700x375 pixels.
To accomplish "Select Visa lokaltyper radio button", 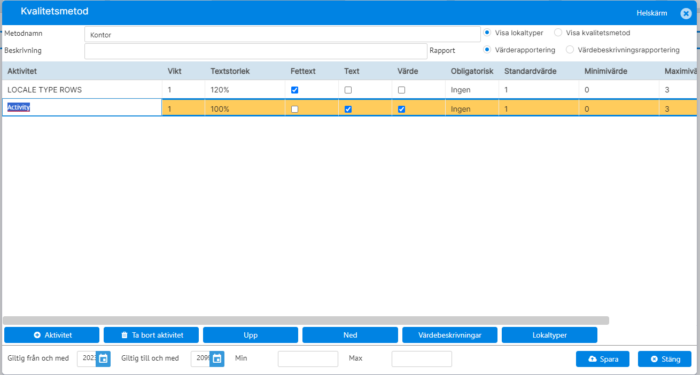I will tap(487, 33).
